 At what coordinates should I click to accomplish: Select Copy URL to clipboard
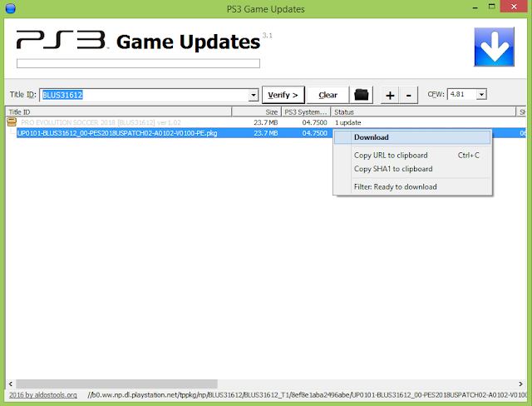click(412, 155)
